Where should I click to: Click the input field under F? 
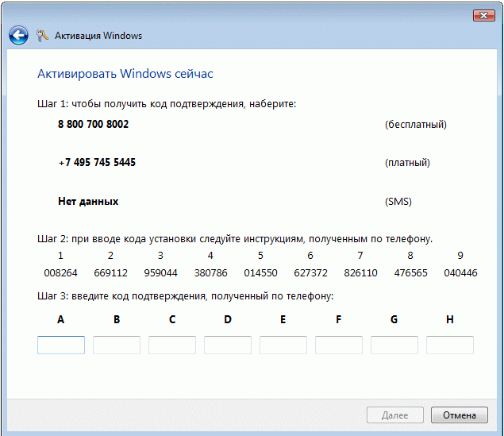[x=339, y=345]
